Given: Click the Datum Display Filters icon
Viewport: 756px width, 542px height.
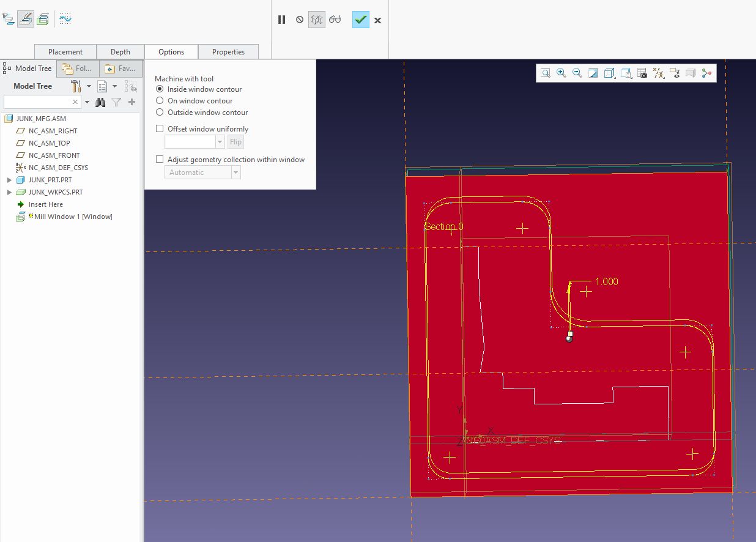Looking at the screenshot, I should coord(659,73).
